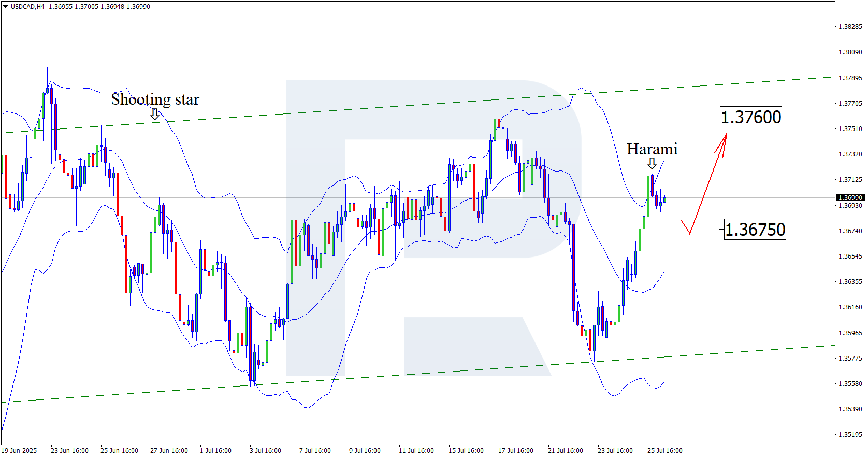This screenshot has width=868, height=457.
Task: Click the dropdown triangle beside USDCAD,H4
Action: point(6,7)
